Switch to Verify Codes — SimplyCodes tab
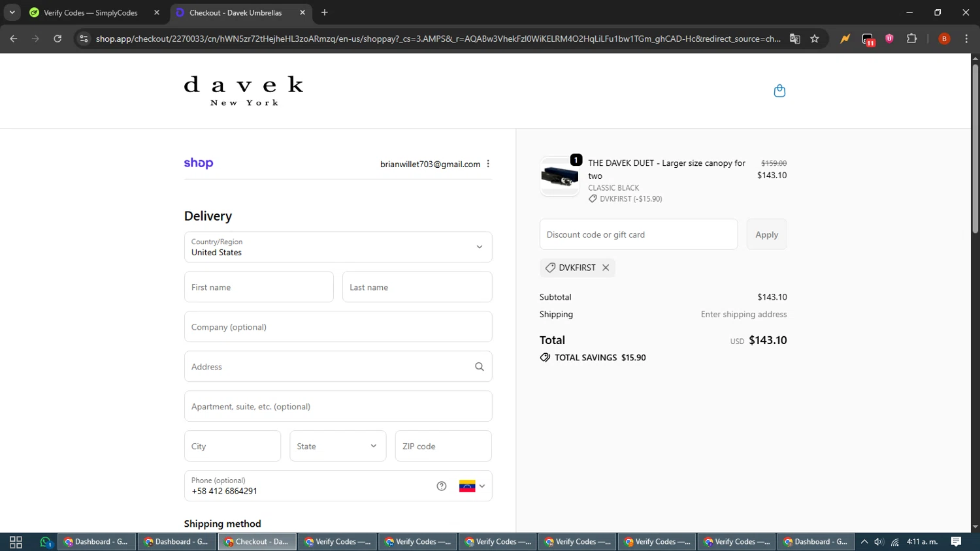980x551 pixels. [90, 12]
